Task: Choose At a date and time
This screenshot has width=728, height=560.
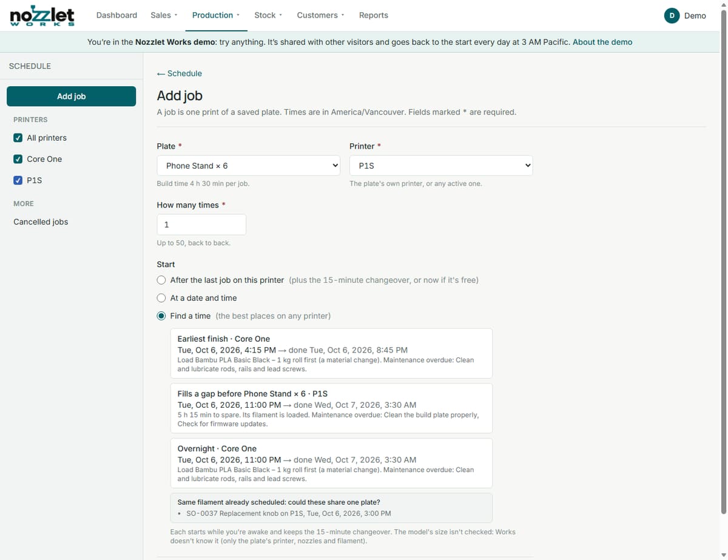Action: 161,298
